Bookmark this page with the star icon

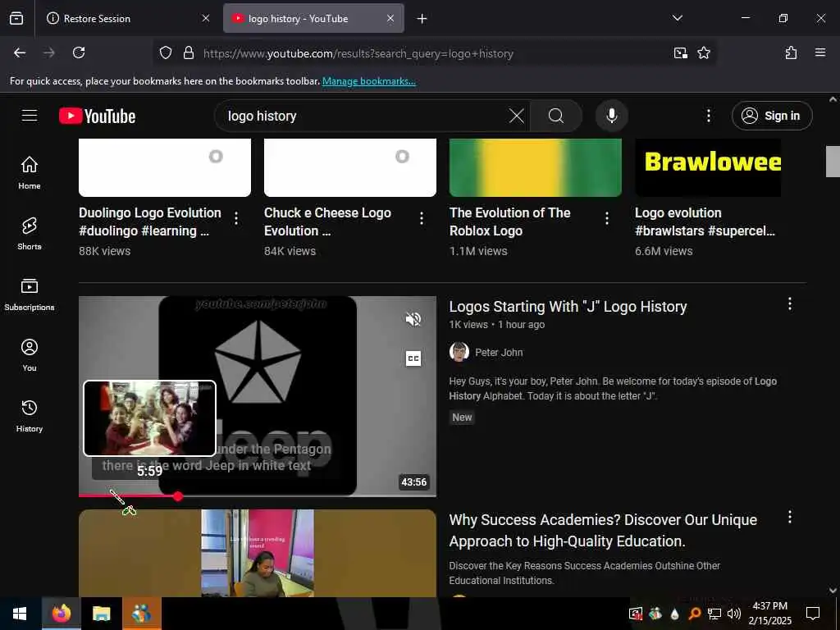(x=703, y=52)
